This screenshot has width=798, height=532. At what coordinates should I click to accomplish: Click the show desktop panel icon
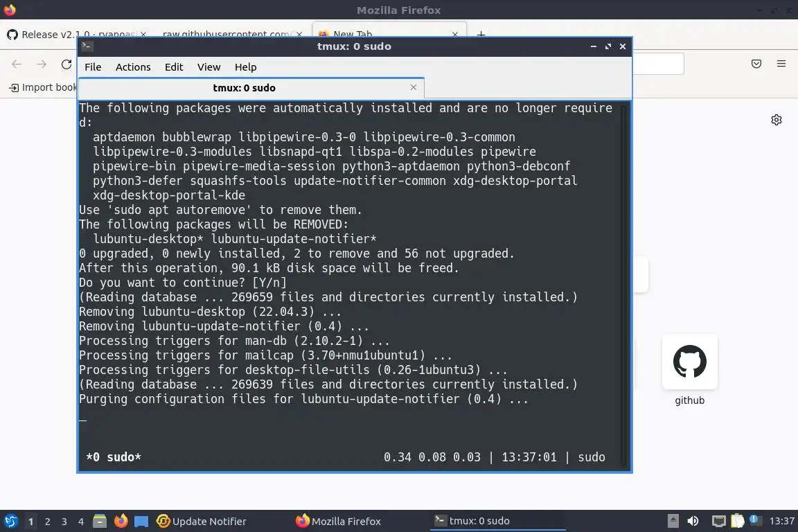point(141,522)
